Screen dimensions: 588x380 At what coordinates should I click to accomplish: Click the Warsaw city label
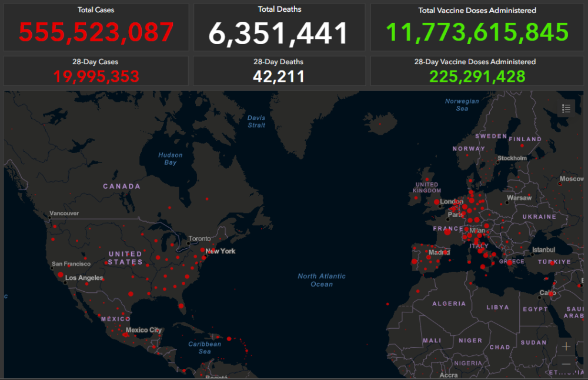519,198
